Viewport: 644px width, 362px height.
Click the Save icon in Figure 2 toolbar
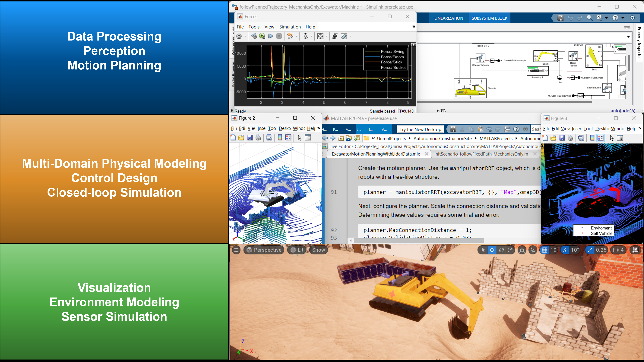250,138
